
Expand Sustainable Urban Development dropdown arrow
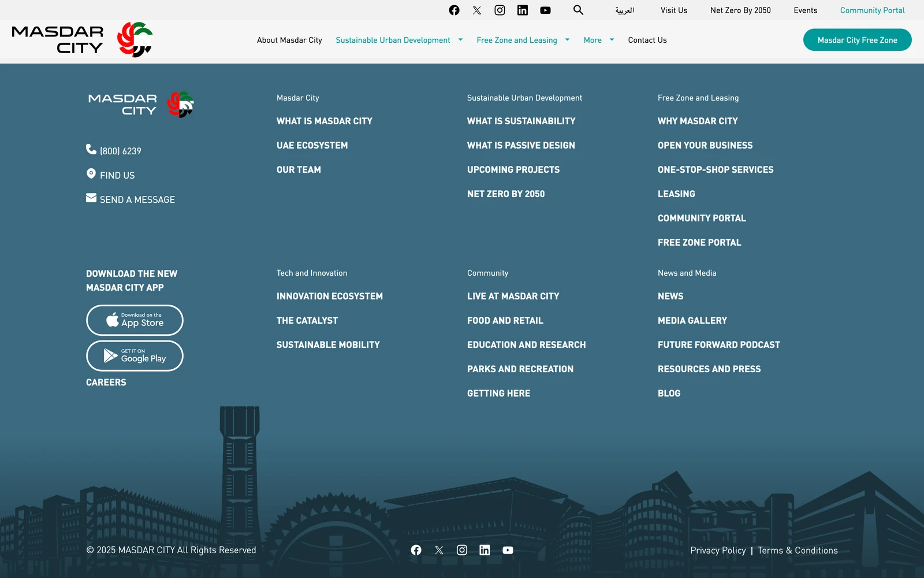460,40
